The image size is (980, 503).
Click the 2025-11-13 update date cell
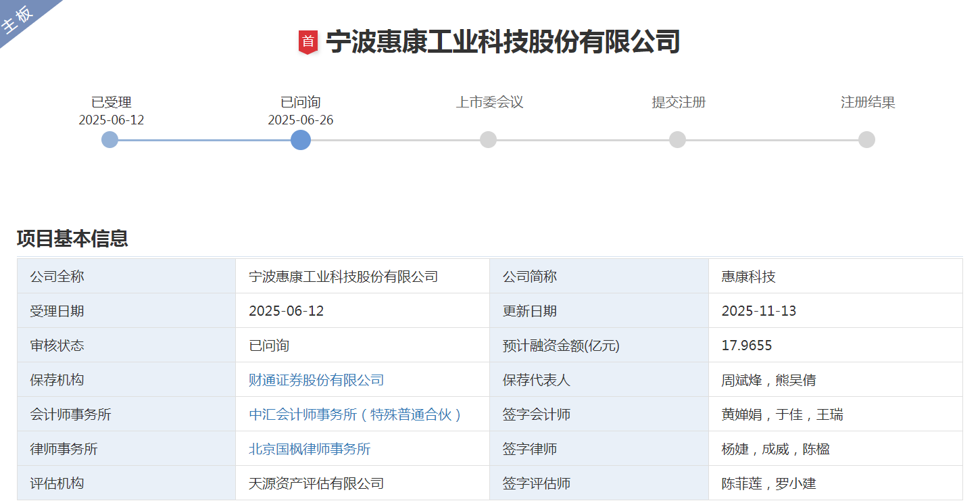click(x=759, y=311)
